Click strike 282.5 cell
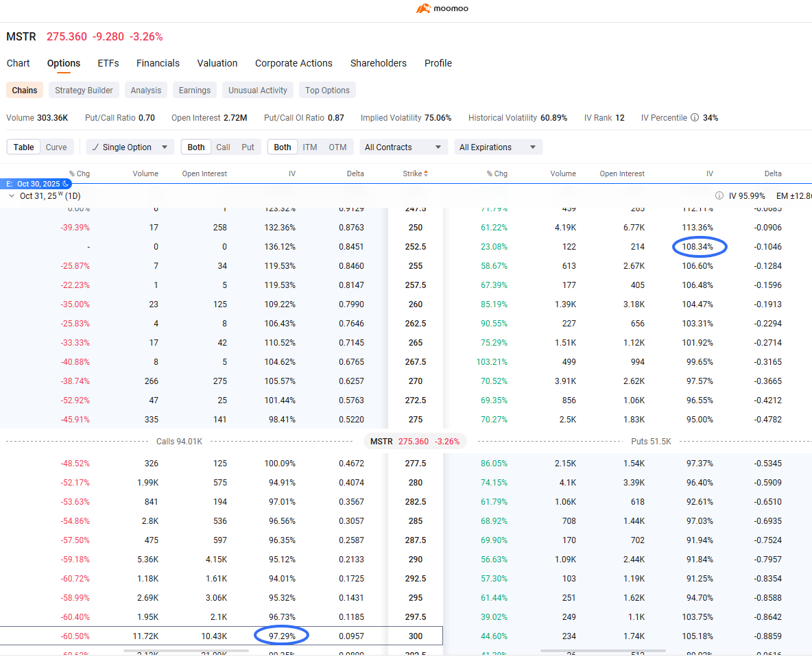This screenshot has height=659, width=812. [416, 502]
